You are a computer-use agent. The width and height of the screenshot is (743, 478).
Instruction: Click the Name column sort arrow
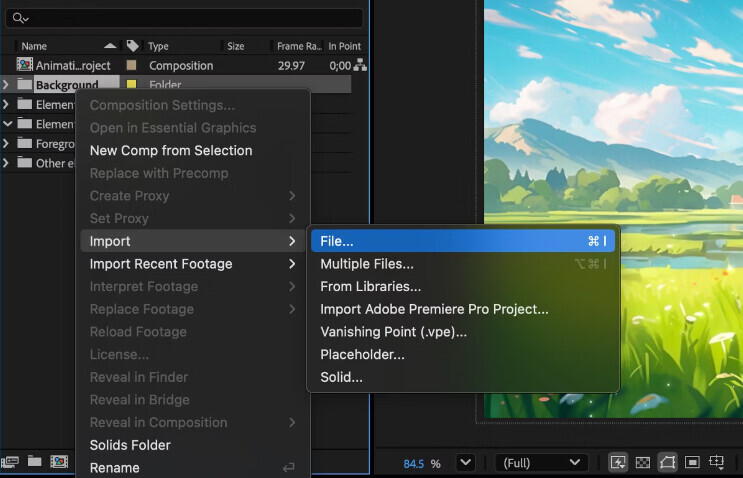(x=110, y=46)
